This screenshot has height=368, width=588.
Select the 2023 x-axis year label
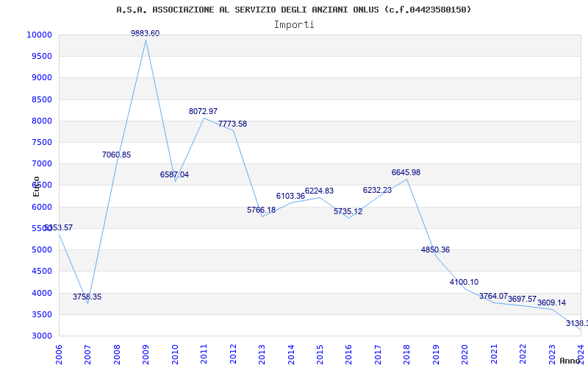pos(552,354)
